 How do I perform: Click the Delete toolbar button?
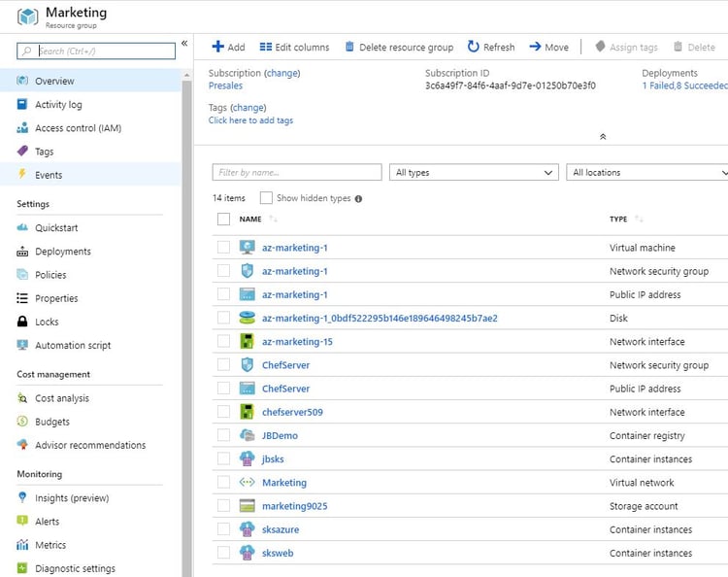[x=694, y=47]
